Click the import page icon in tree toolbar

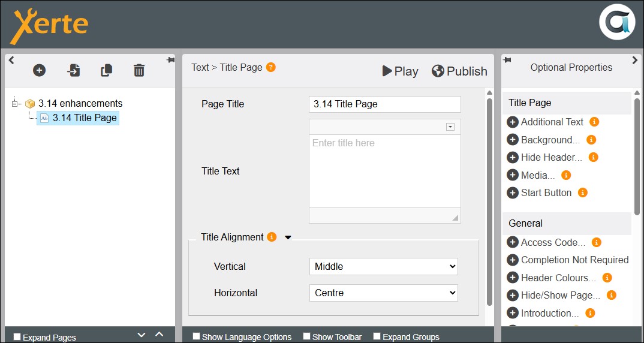point(74,70)
